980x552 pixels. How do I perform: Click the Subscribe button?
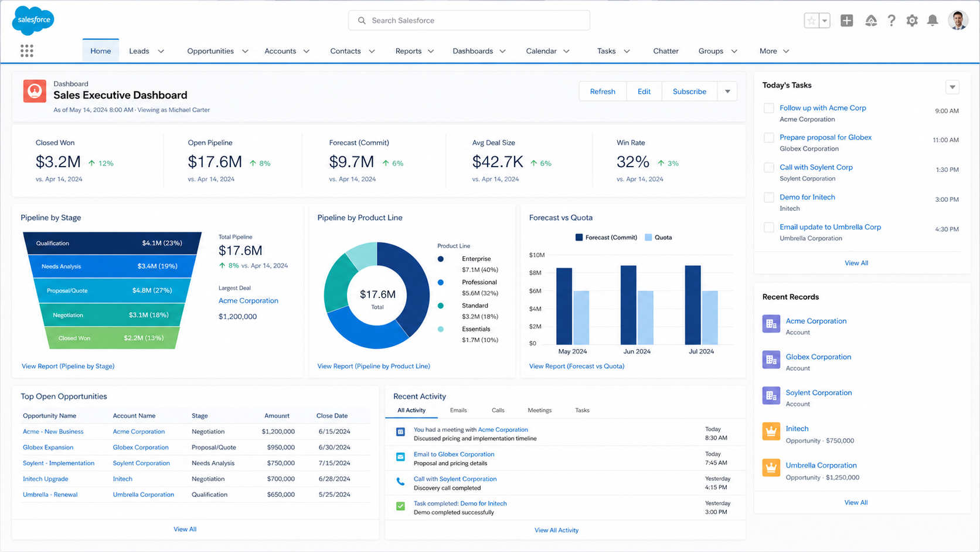pyautogui.click(x=689, y=92)
